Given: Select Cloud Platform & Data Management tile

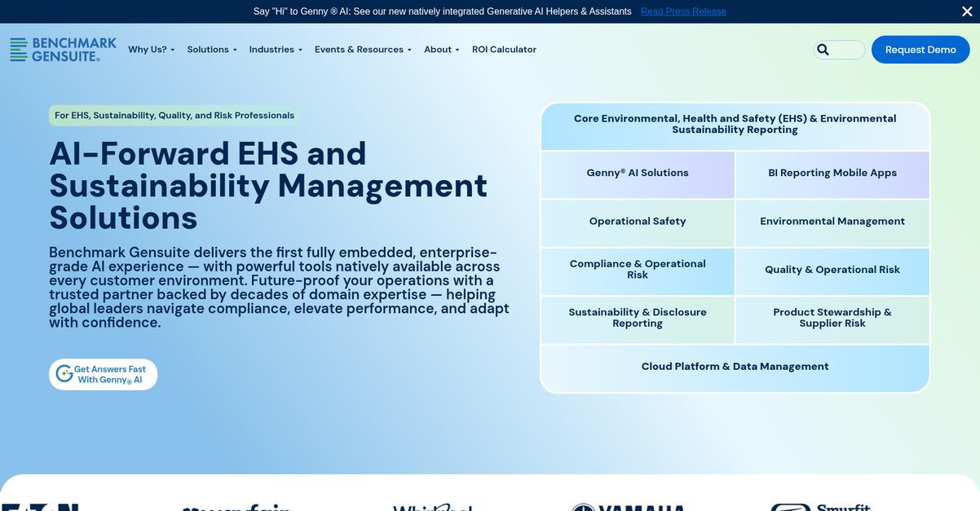Looking at the screenshot, I should tap(735, 368).
